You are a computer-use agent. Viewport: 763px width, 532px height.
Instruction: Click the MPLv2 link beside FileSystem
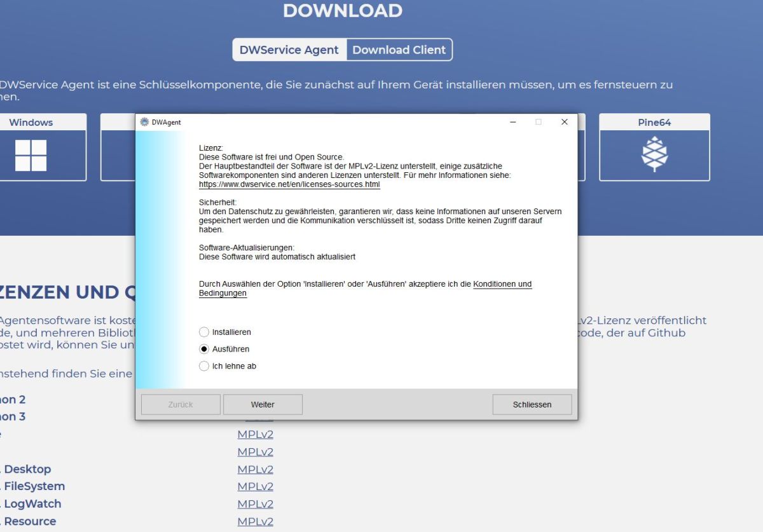tap(255, 486)
